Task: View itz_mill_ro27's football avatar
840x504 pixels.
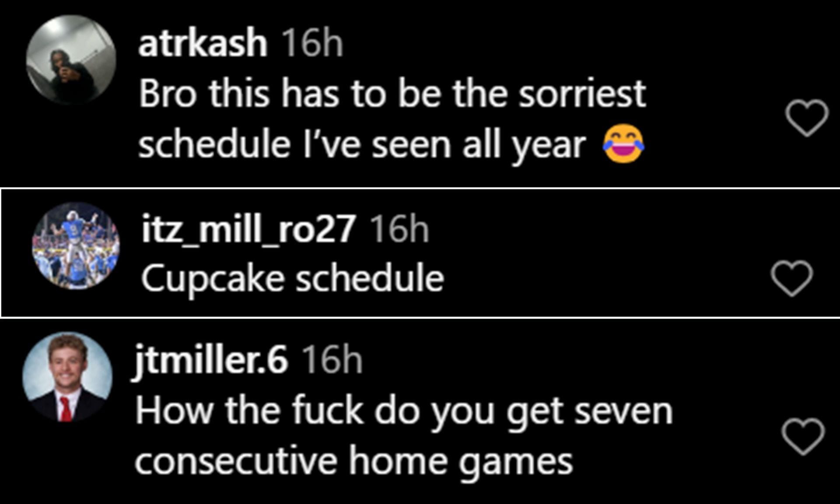Action: (76, 246)
